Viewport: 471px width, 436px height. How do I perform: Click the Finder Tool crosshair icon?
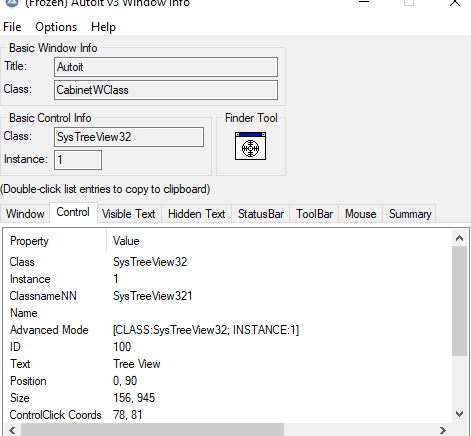coord(250,146)
